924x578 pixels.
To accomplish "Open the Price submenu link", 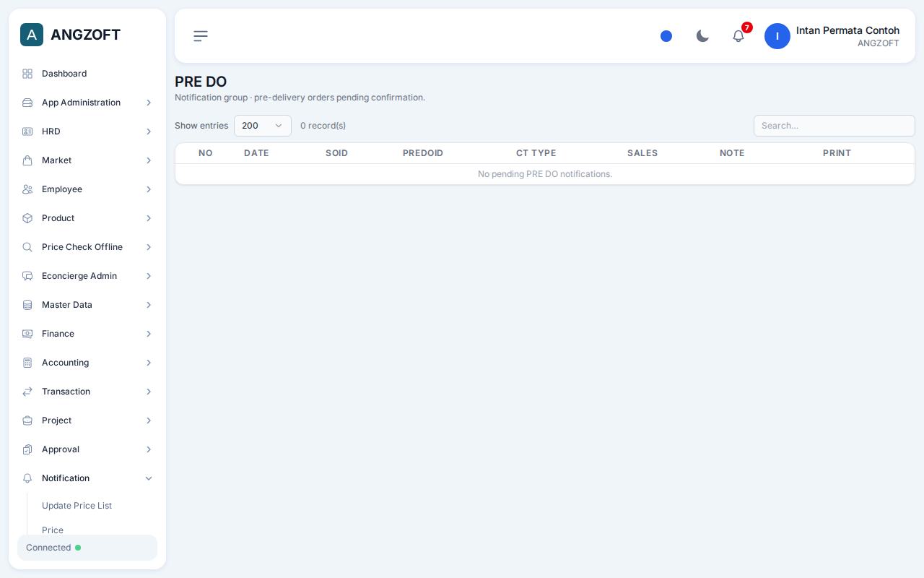I will click(x=53, y=530).
